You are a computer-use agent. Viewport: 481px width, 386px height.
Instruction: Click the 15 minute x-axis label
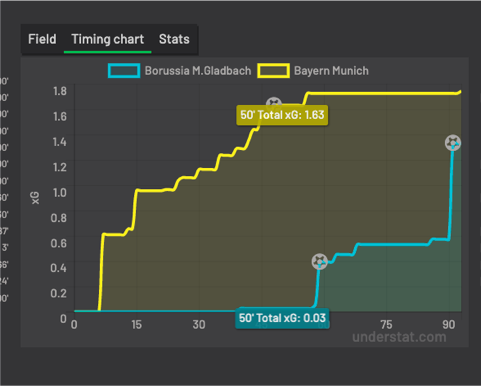(136, 325)
